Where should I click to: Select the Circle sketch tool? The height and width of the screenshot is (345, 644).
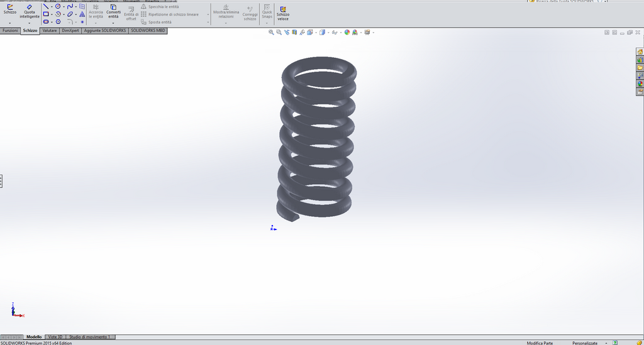[x=58, y=6]
